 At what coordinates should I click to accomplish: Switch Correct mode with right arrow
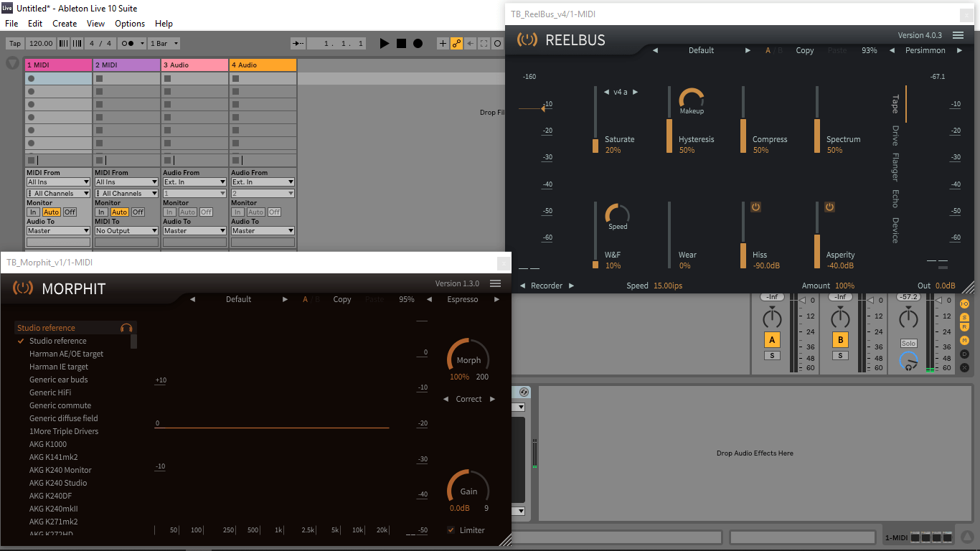[492, 399]
